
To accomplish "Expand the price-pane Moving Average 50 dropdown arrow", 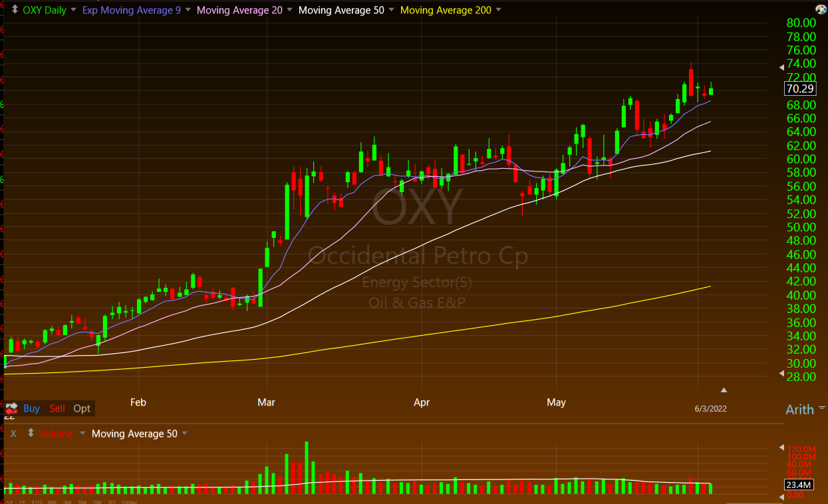I will coord(391,10).
